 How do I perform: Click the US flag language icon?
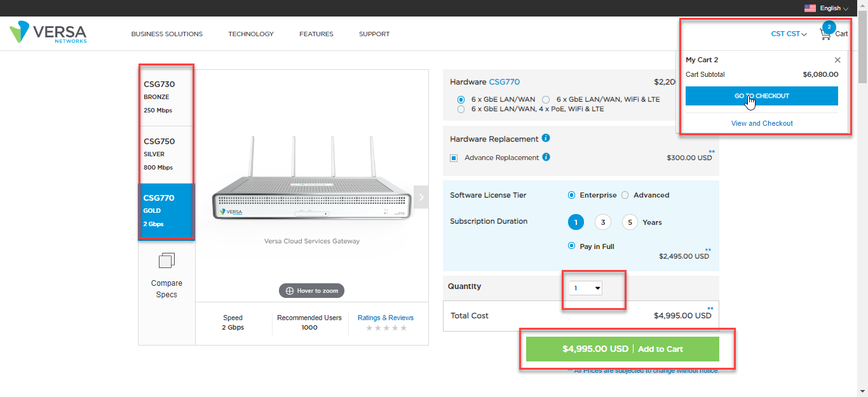[810, 8]
